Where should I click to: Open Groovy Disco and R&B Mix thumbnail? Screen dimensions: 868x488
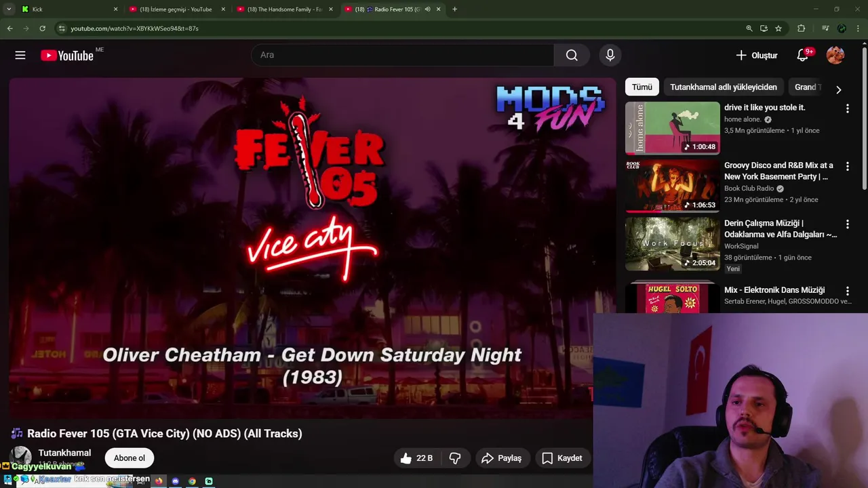(673, 186)
